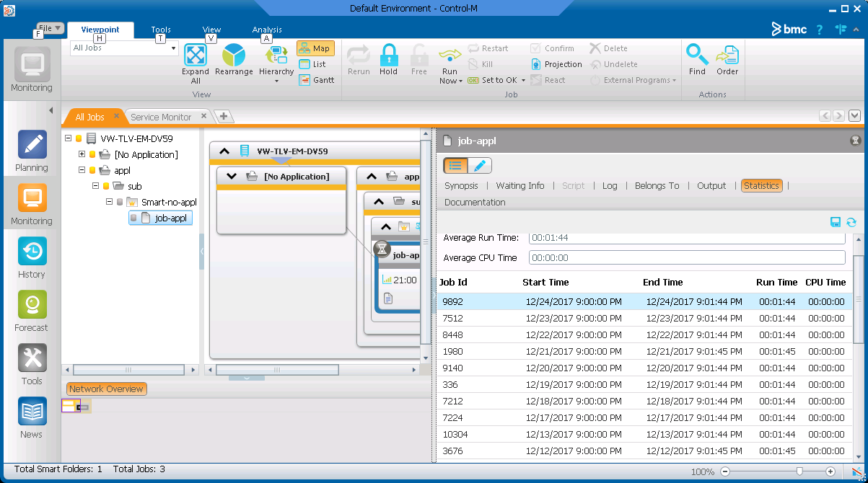Click the Restart action
This screenshot has height=483, width=868.
[x=488, y=48]
